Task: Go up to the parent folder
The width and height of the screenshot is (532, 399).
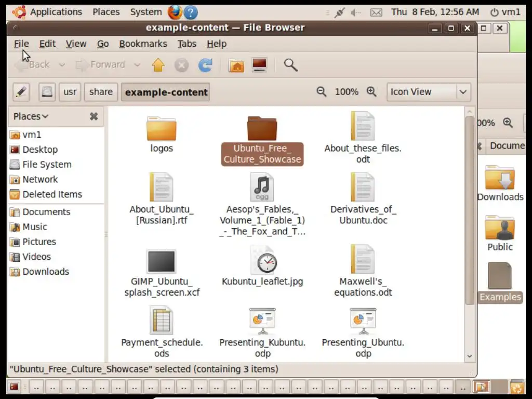Action: click(158, 65)
